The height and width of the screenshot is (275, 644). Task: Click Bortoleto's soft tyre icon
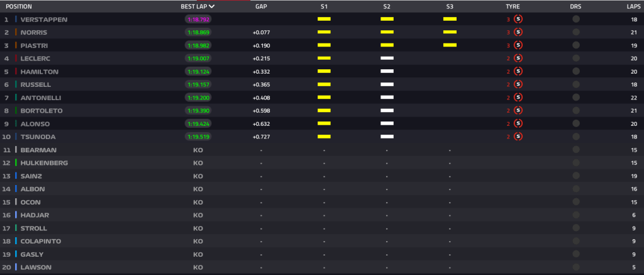pyautogui.click(x=518, y=111)
